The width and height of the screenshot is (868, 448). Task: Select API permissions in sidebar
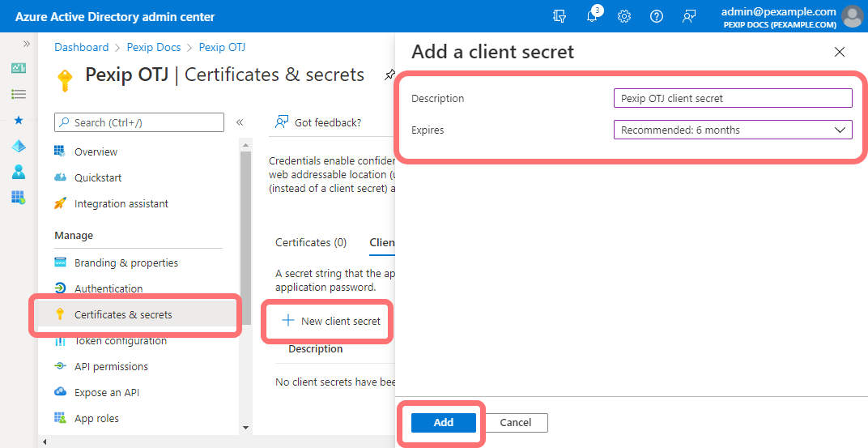111,366
